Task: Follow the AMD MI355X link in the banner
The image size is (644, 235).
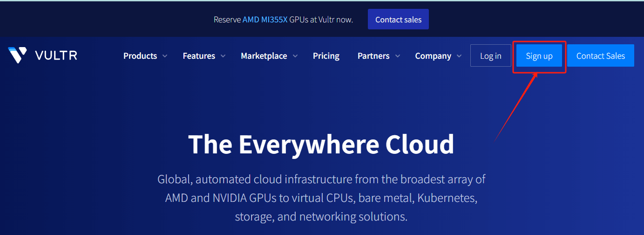Action: pos(265,20)
